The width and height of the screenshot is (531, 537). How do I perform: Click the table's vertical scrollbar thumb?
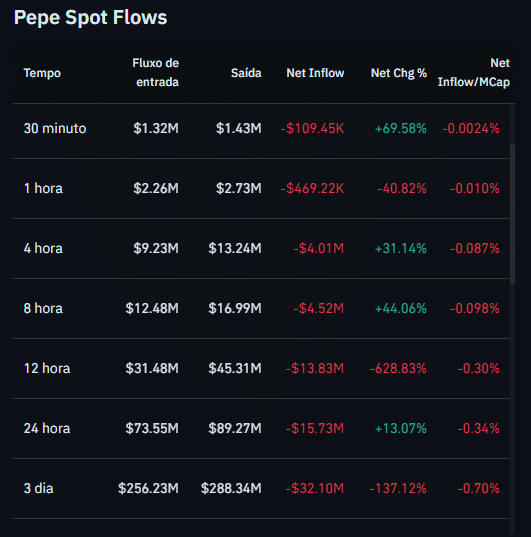tap(513, 214)
